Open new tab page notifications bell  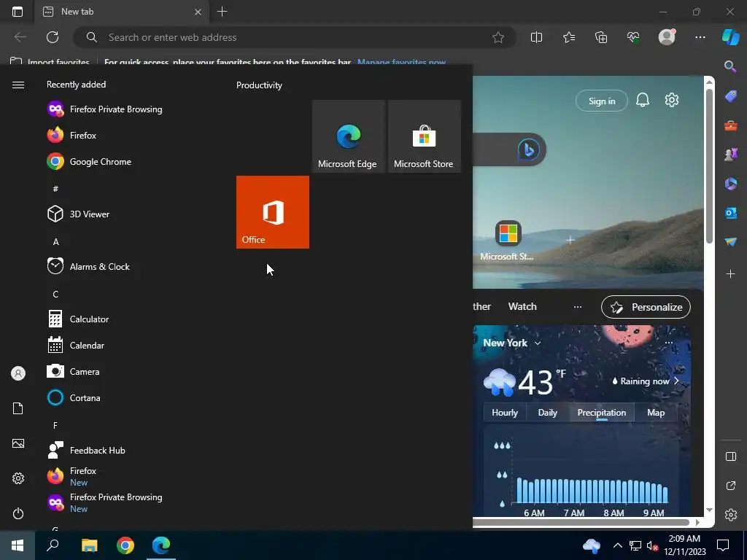tap(643, 100)
